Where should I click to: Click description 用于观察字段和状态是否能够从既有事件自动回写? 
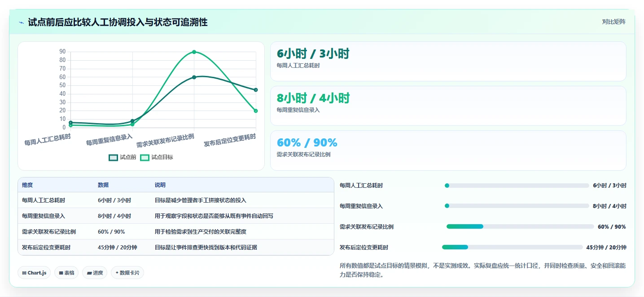214,216
